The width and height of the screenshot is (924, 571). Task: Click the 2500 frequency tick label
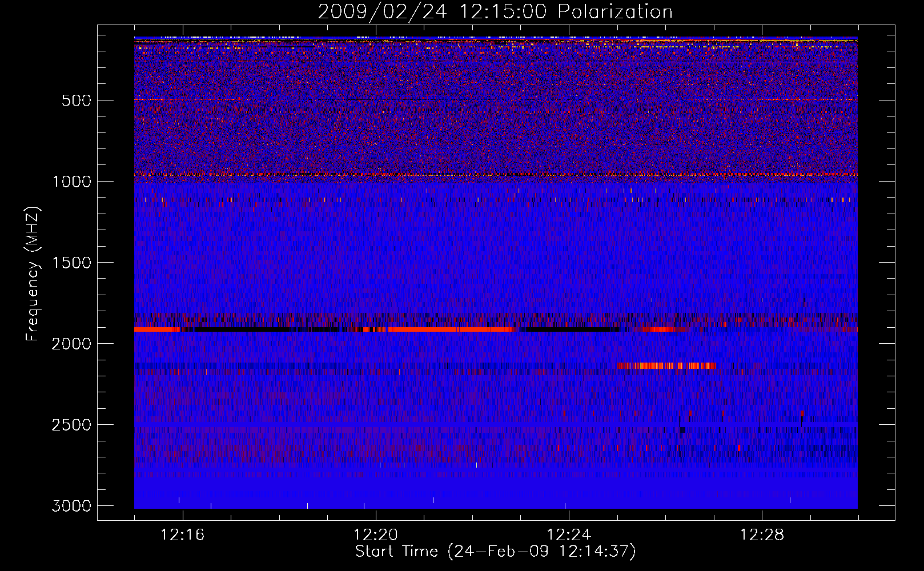tap(71, 425)
